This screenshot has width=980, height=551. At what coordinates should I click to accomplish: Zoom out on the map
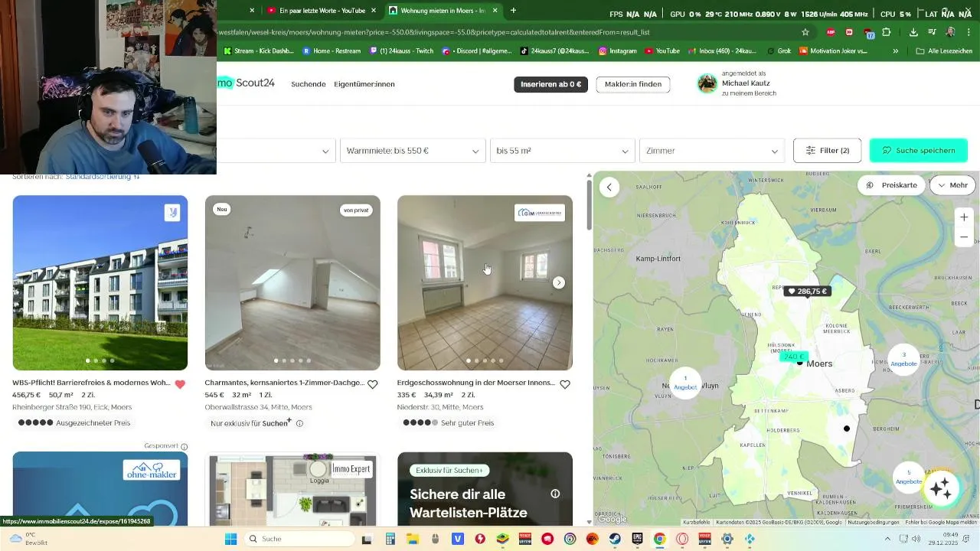964,237
